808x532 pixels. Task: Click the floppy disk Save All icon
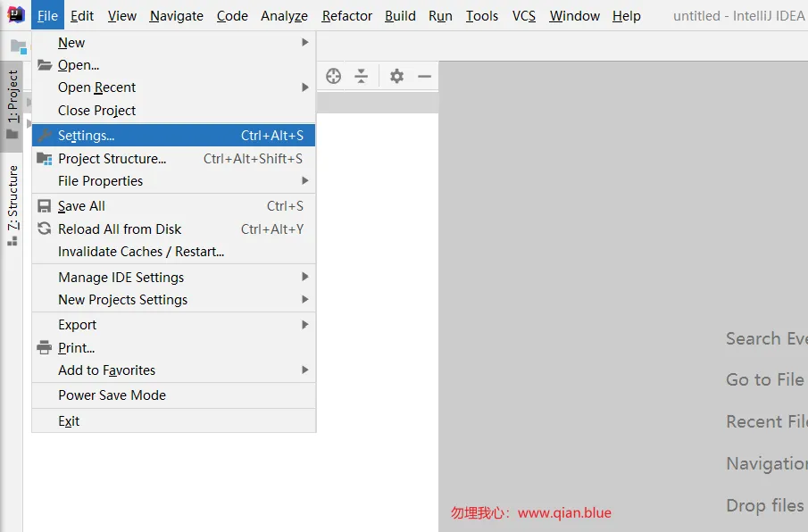(45, 206)
